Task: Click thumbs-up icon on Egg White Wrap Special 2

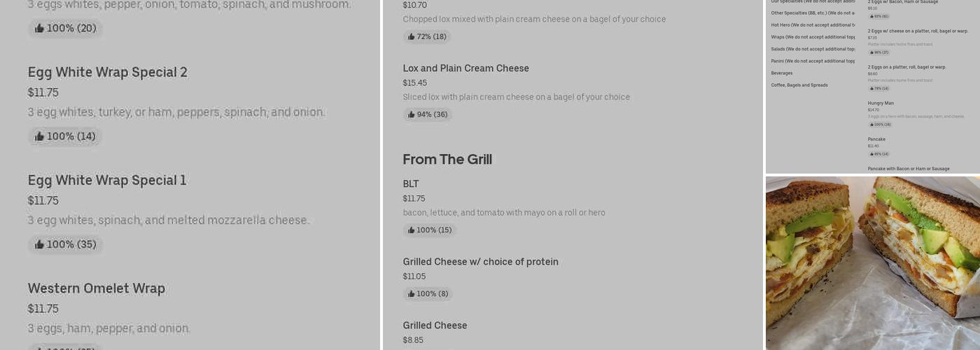Action: click(x=39, y=136)
